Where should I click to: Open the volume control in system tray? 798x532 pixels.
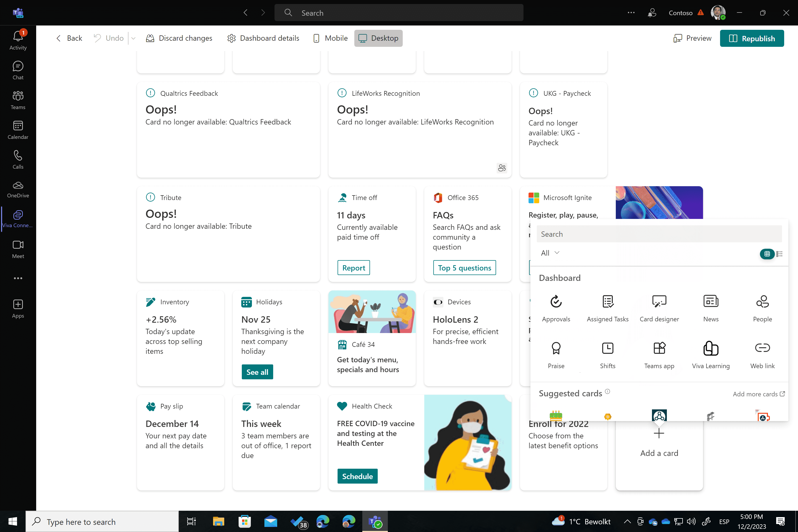click(691, 521)
